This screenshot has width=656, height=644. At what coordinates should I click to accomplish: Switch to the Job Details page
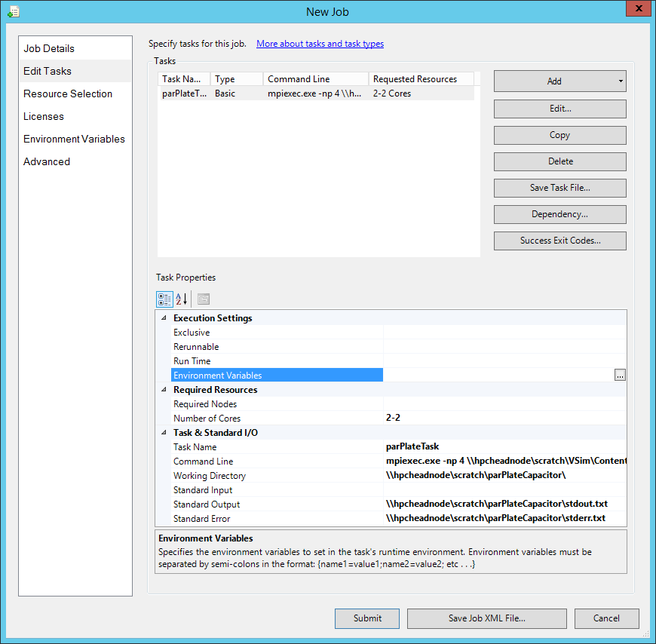point(49,48)
